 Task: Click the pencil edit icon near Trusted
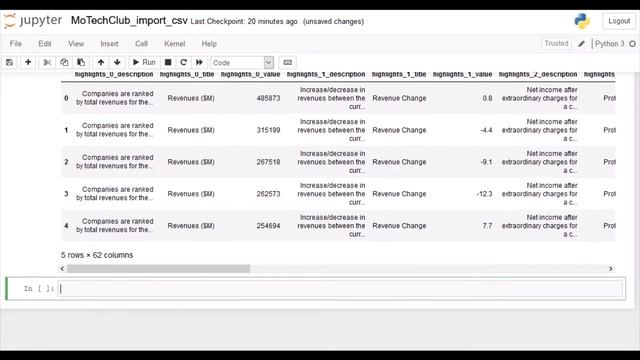point(581,44)
